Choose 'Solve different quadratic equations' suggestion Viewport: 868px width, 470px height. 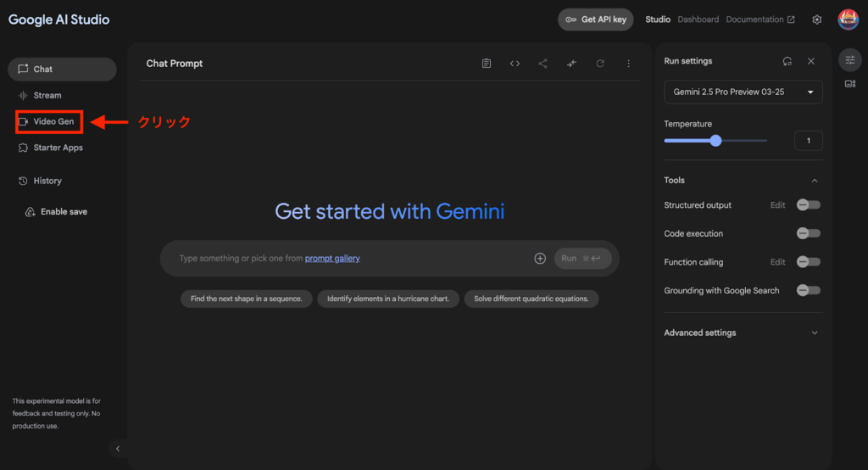[531, 299]
